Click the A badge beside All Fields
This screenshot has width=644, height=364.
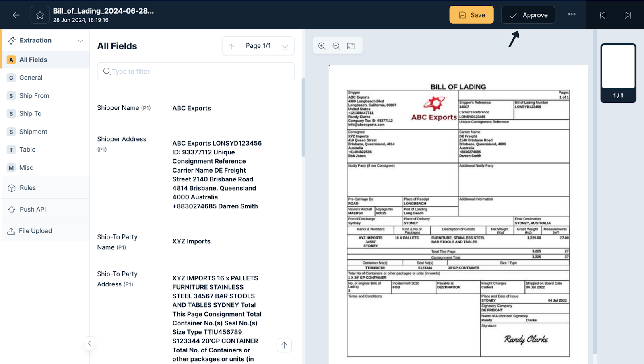click(x=11, y=60)
